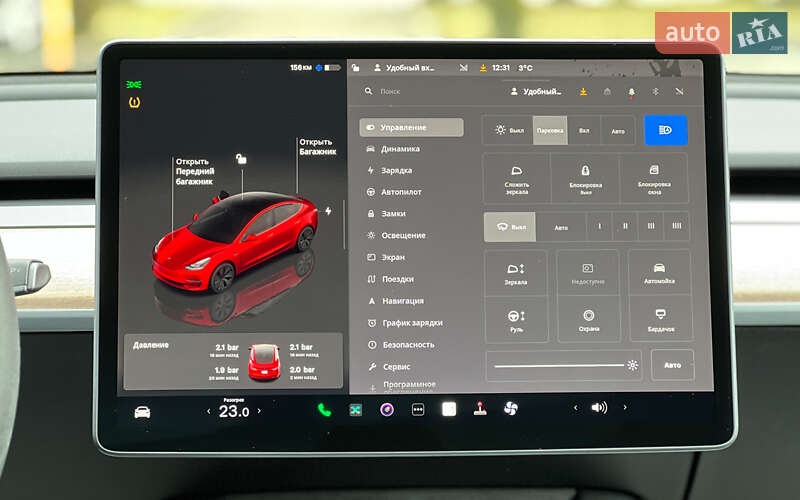Select wiper speed III

pyautogui.click(x=651, y=226)
